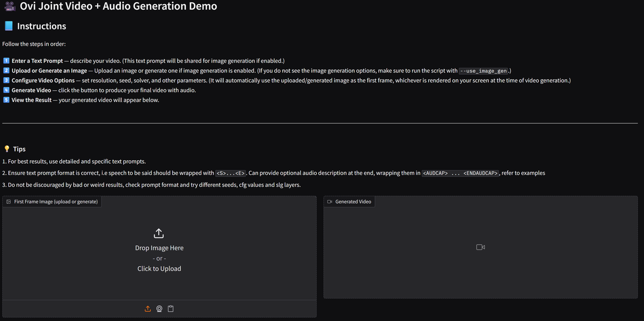The image size is (644, 321).
Task: Click the movie camera emoji in the title
Action: 9,7
